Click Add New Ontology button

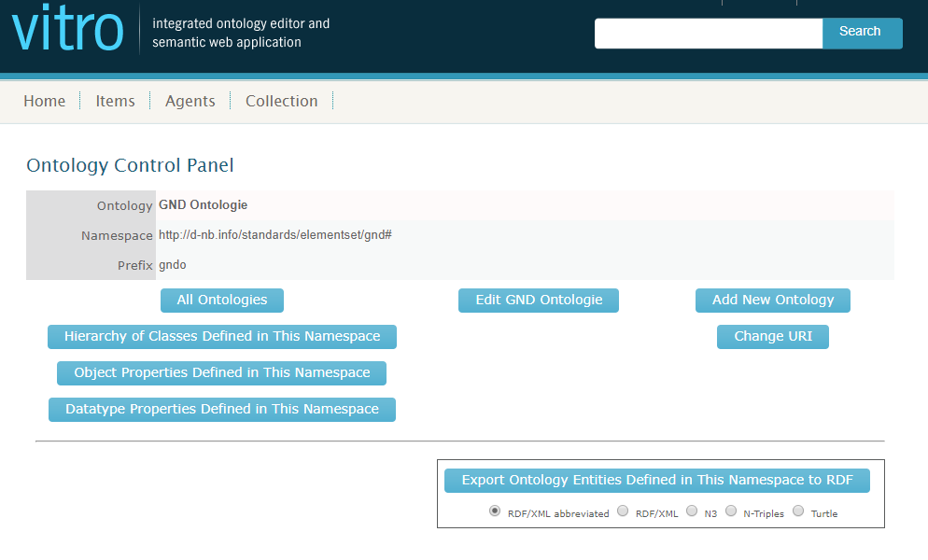click(773, 301)
